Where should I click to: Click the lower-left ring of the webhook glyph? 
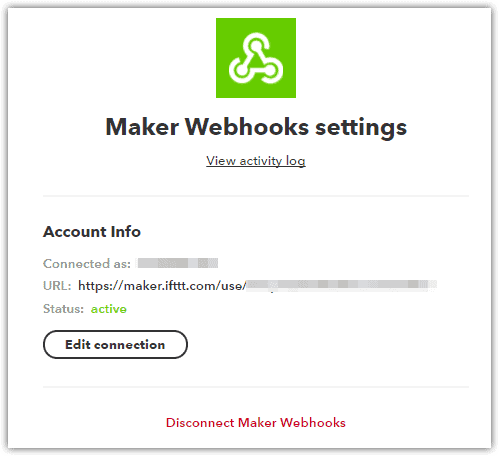[x=241, y=70]
